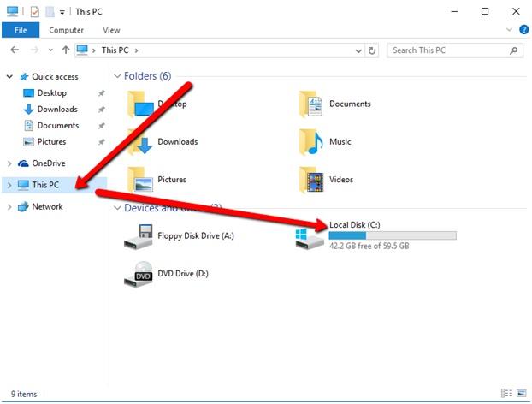Select Desktop under Quick access
Image resolution: width=532 pixels, height=404 pixels.
point(51,93)
